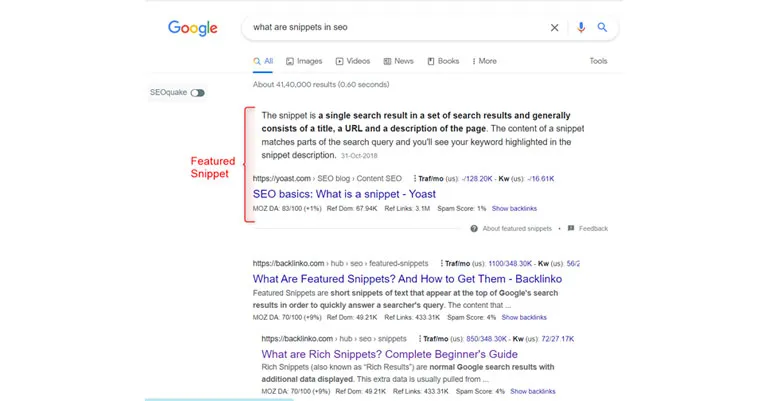Open three-dot menu next to featured-snippets result

(442, 263)
